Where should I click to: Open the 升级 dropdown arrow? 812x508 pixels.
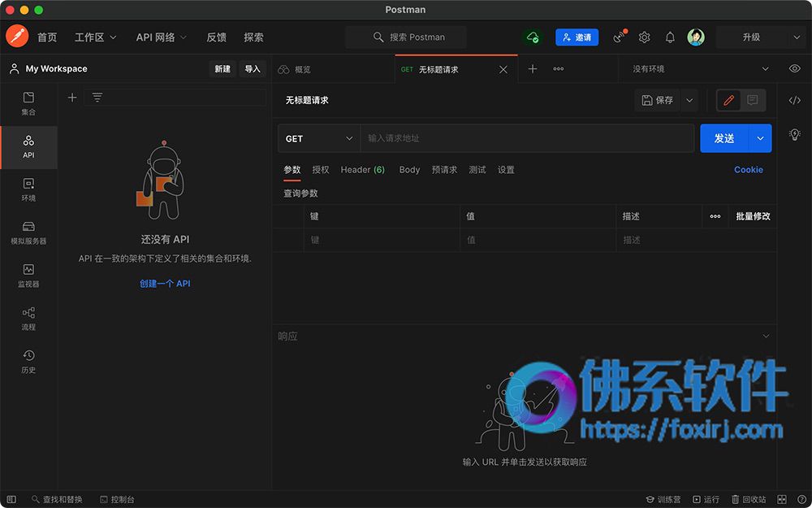tap(797, 37)
